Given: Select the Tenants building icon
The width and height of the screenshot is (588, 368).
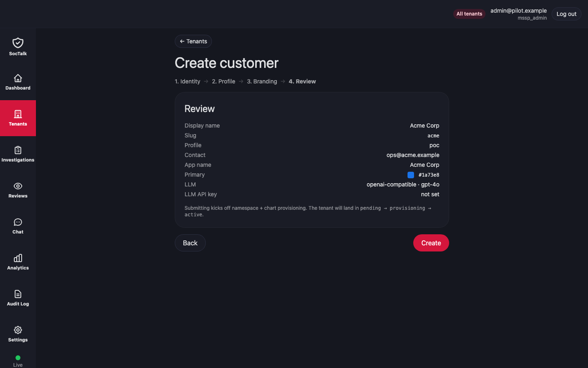Looking at the screenshot, I should [18, 114].
